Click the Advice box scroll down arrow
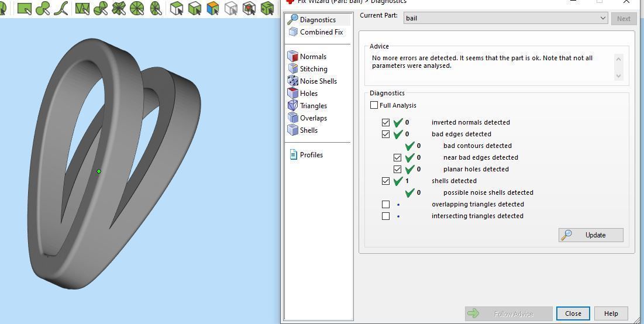Viewport: 644px width, 324px height. tap(618, 76)
